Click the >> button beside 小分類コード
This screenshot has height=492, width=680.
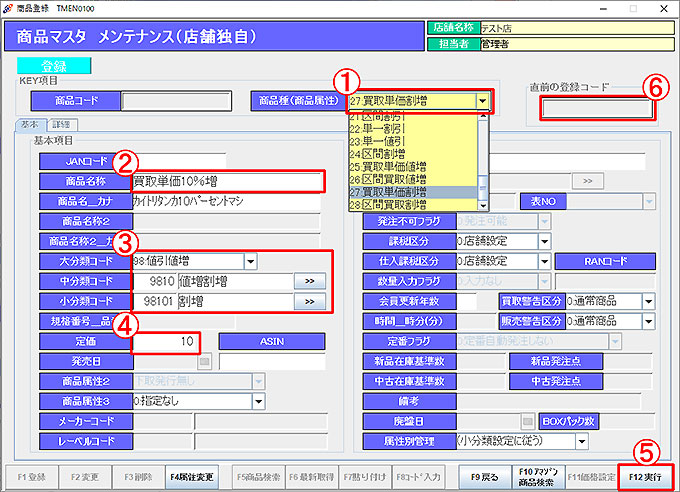pos(310,302)
